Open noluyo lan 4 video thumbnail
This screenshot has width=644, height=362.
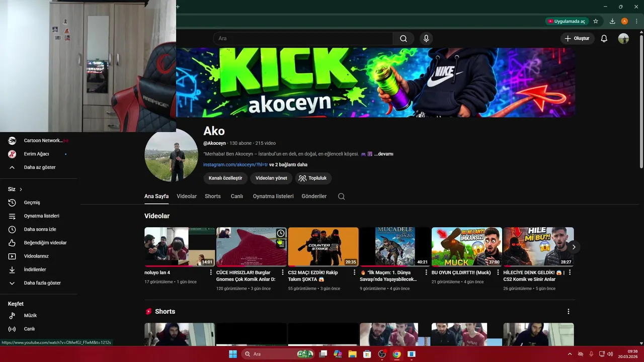[x=180, y=246]
